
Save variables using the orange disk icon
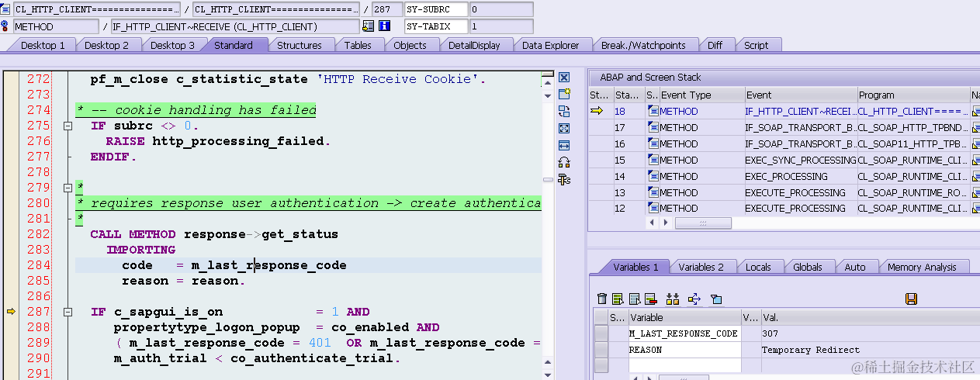coord(912,299)
